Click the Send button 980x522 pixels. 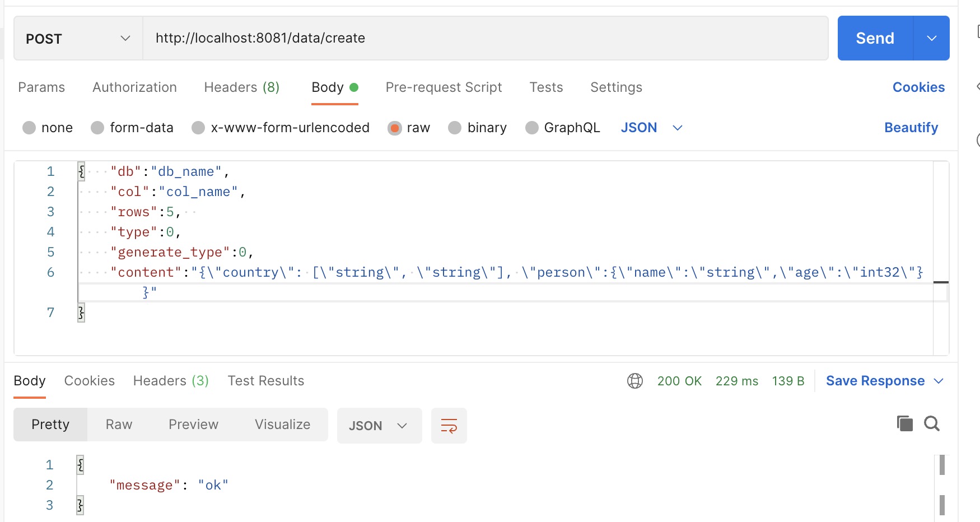tap(875, 38)
